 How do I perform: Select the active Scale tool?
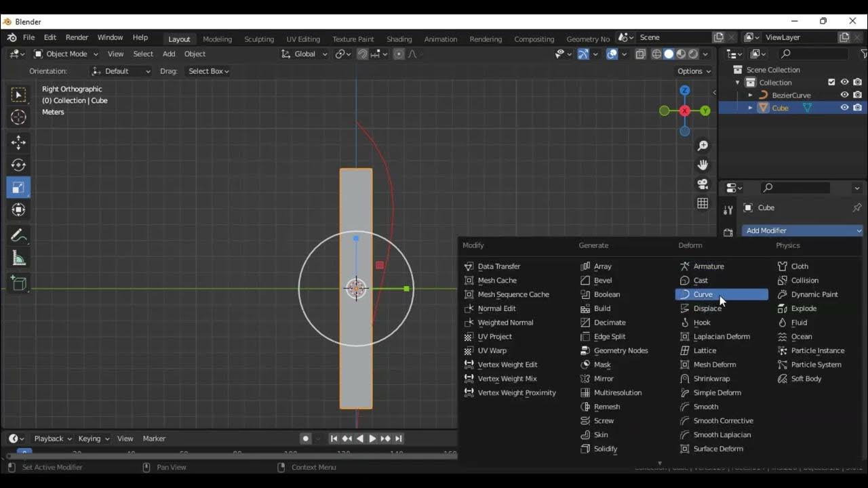coord(18,188)
